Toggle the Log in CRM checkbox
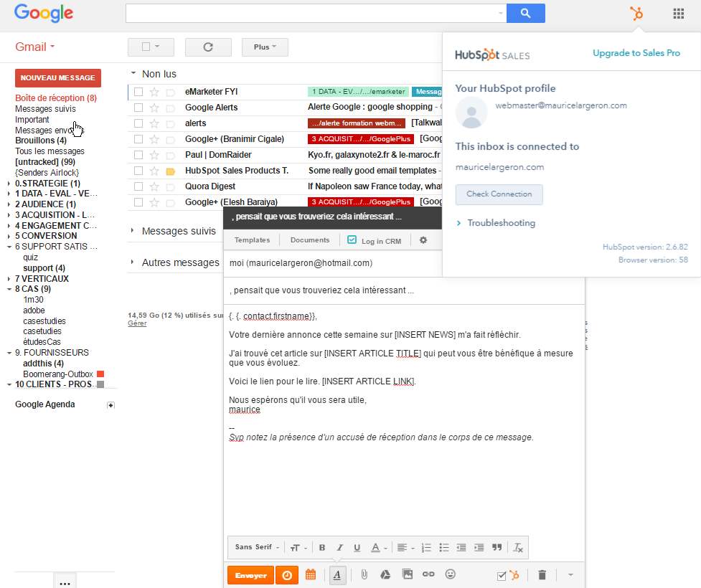This screenshot has width=701, height=588. 352,240
